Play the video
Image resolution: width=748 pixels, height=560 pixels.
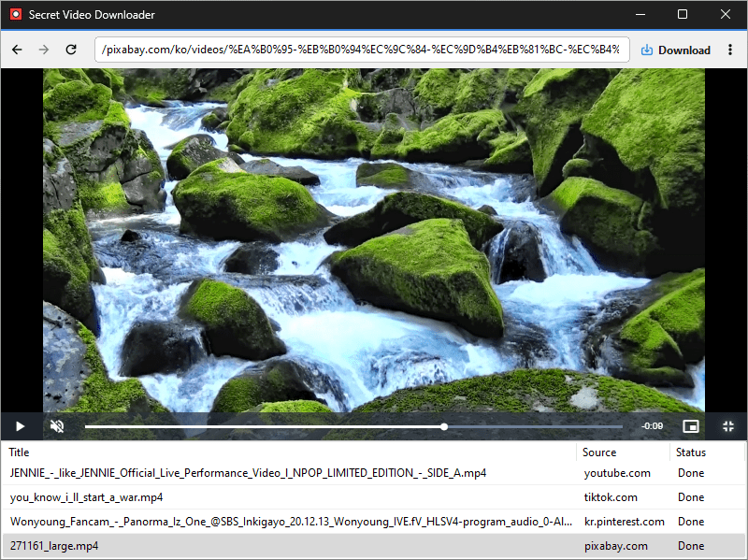pyautogui.click(x=20, y=426)
